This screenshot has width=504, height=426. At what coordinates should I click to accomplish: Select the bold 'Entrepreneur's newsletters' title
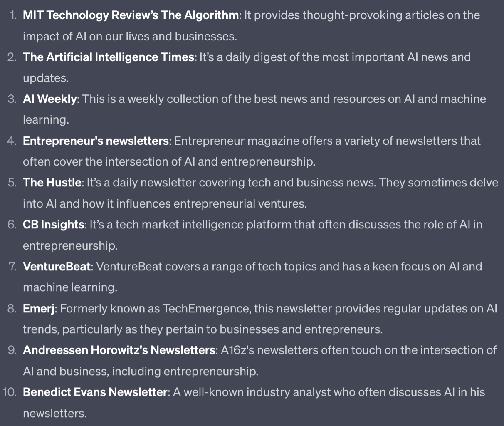click(x=96, y=141)
